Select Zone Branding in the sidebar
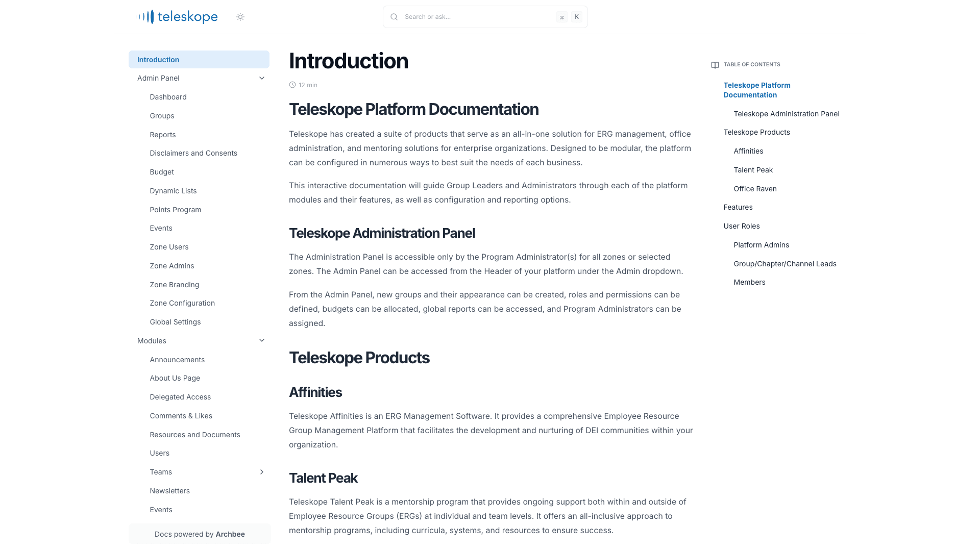Screen dimensions: 980x551 174,285
